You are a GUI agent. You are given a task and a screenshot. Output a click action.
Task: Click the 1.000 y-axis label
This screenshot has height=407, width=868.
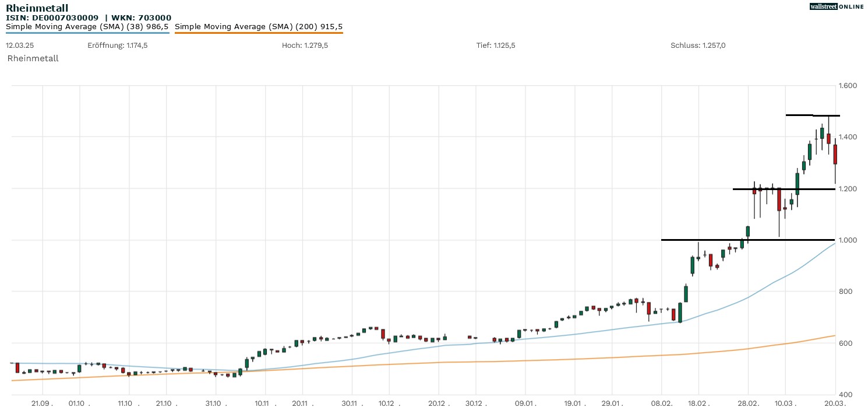pyautogui.click(x=847, y=240)
